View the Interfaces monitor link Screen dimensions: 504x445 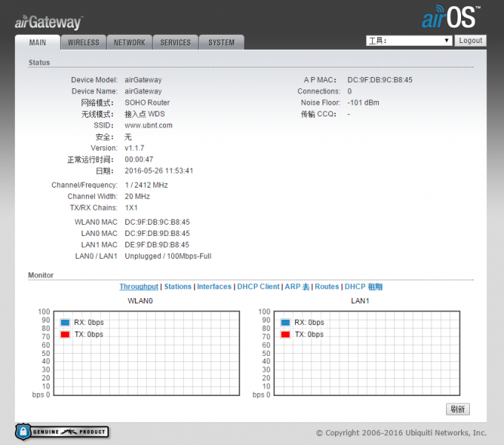coord(214,287)
